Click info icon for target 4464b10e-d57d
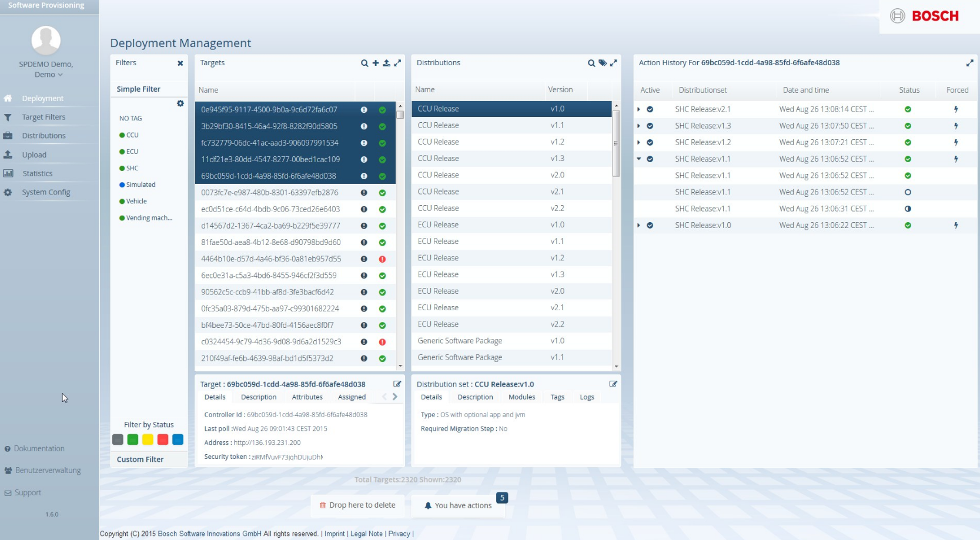 tap(364, 259)
